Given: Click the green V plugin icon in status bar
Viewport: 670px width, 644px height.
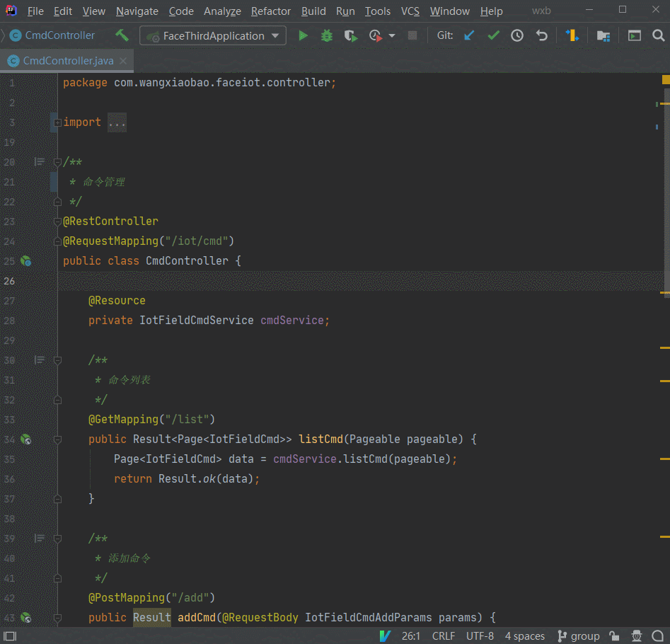Looking at the screenshot, I should [385, 636].
